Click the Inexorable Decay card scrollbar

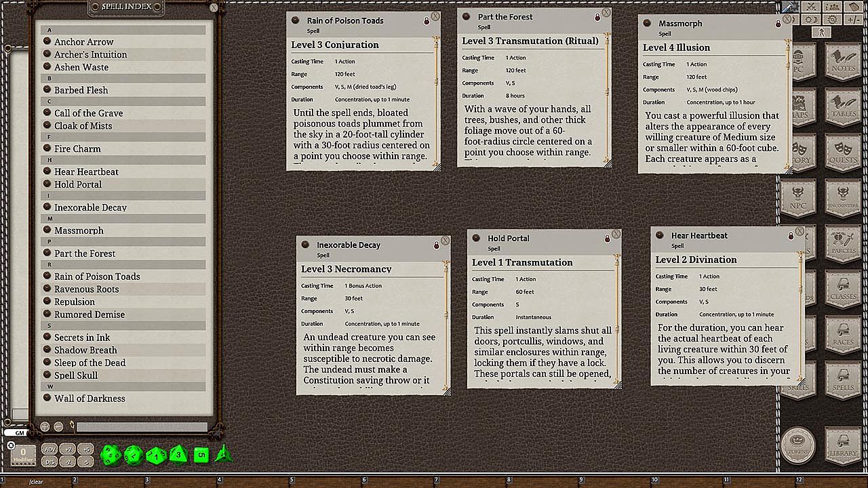(x=447, y=324)
